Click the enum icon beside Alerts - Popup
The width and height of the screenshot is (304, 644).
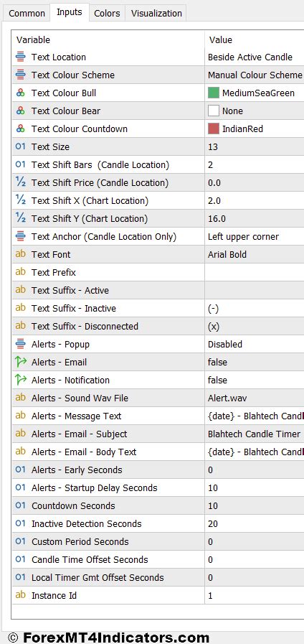pyautogui.click(x=21, y=344)
